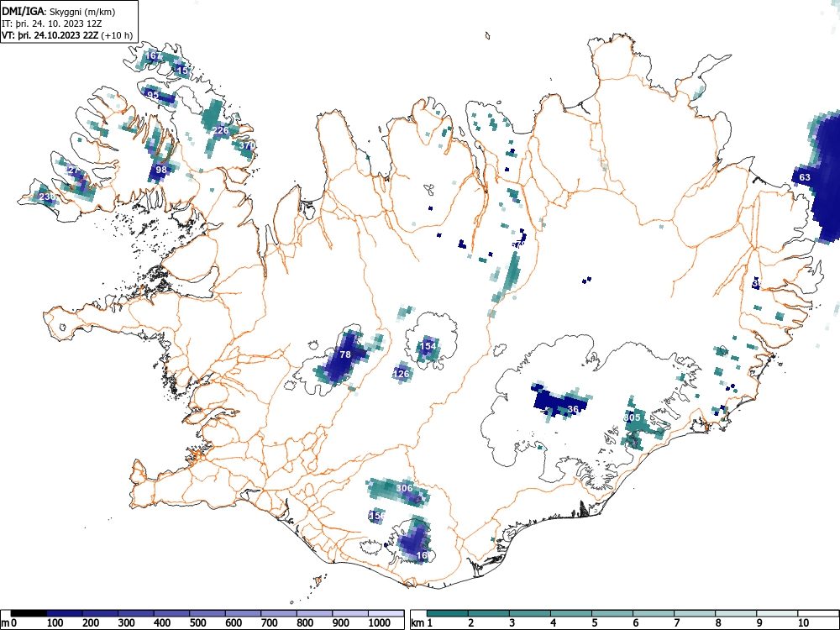Click the 10 tick label in km legend

(803, 623)
